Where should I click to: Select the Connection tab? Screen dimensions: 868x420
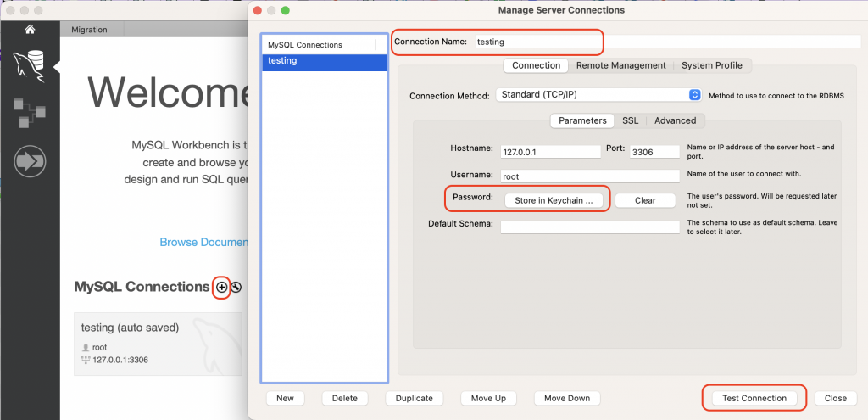(536, 65)
